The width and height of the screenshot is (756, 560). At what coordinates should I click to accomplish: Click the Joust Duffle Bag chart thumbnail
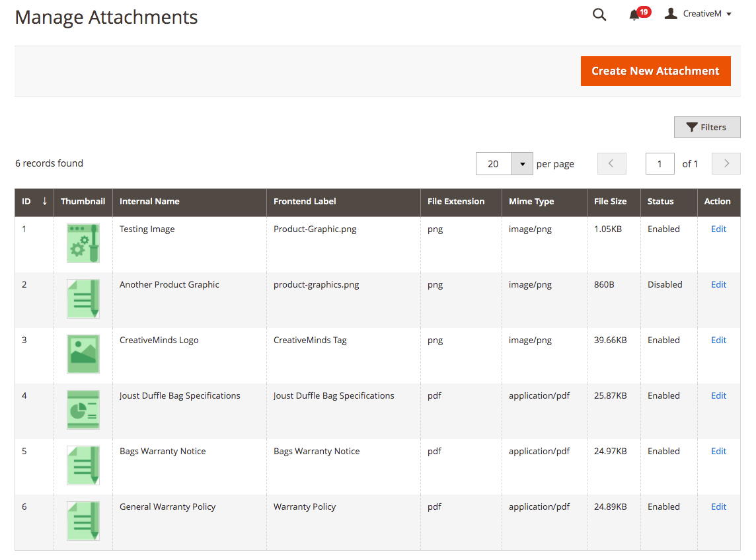[83, 409]
